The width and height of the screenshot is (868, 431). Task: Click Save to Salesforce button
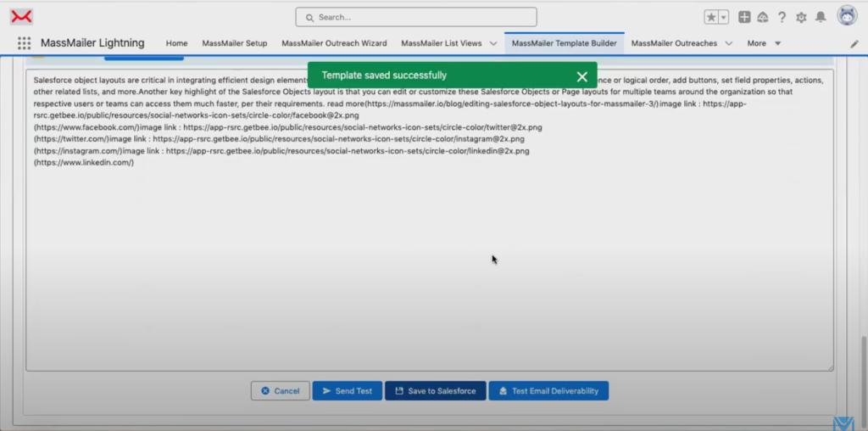436,390
